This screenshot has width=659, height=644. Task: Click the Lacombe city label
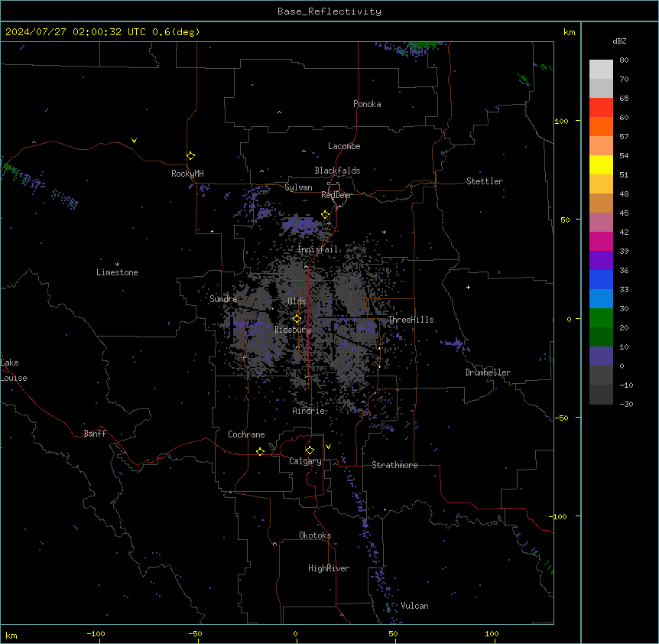click(x=344, y=146)
